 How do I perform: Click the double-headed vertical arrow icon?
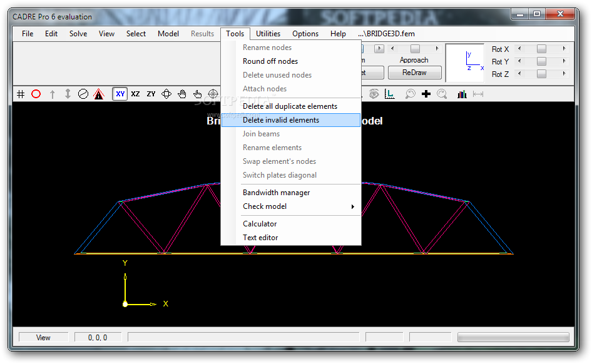(x=68, y=94)
